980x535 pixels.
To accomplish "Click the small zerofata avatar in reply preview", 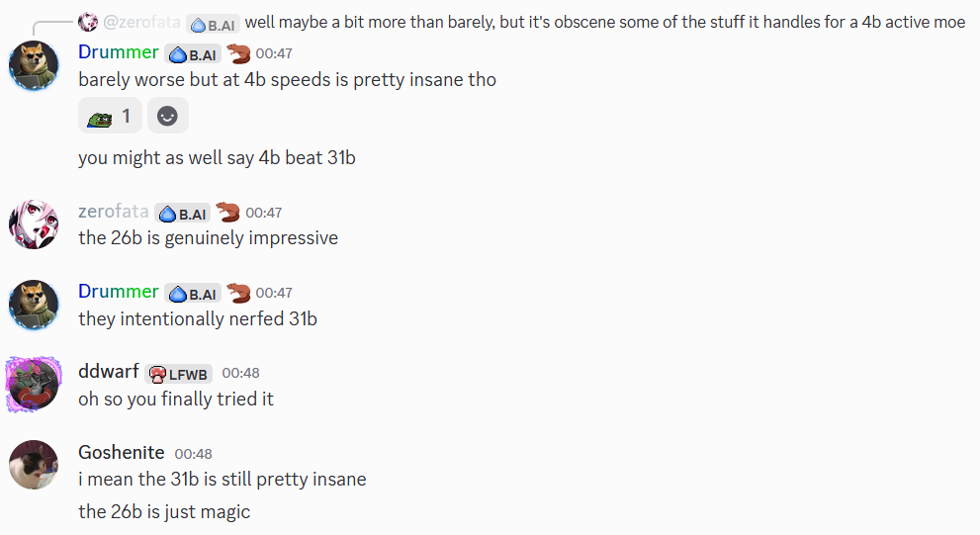I will (88, 22).
